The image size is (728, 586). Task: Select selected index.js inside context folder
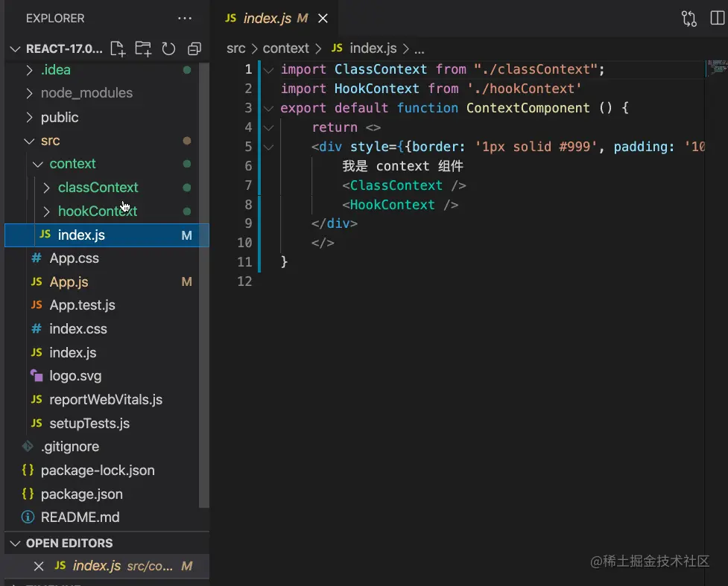point(107,235)
